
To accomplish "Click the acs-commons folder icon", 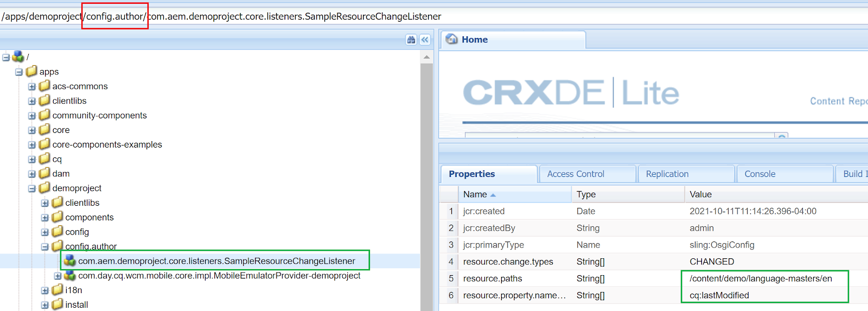I will [x=44, y=86].
